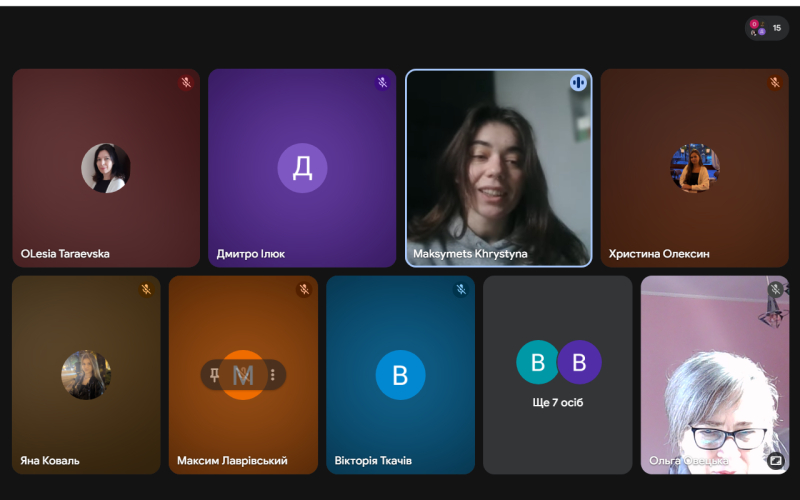The width and height of the screenshot is (800, 500).
Task: Click the muted mic icon on Дмитро Ілюк's tile
Action: (x=382, y=83)
